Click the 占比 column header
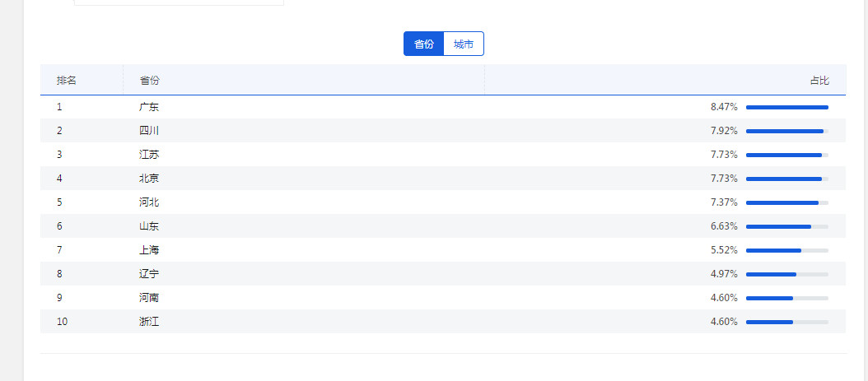This screenshot has height=381, width=868. 819,81
